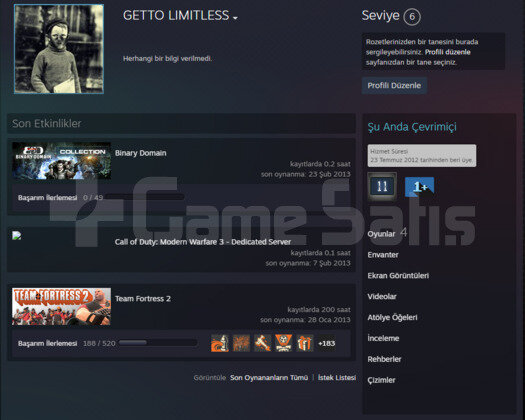Open the 'Rehberler' section
This screenshot has width=525, height=420.
tap(384, 359)
